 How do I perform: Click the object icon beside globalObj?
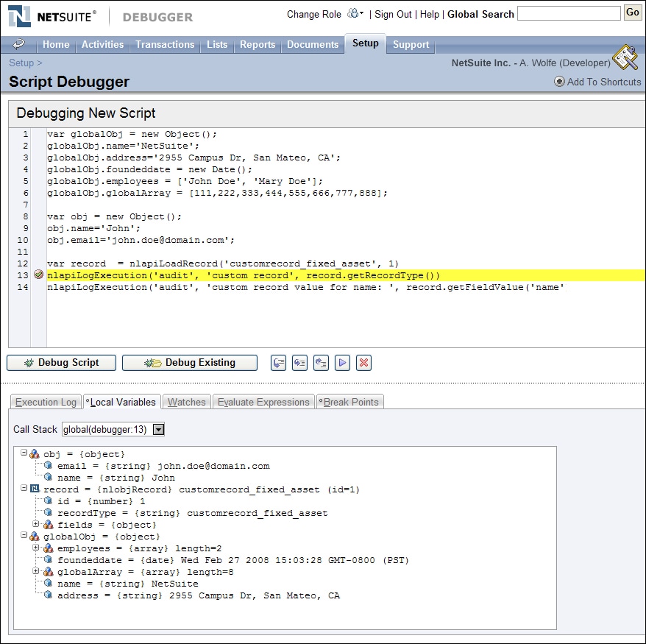tap(35, 536)
